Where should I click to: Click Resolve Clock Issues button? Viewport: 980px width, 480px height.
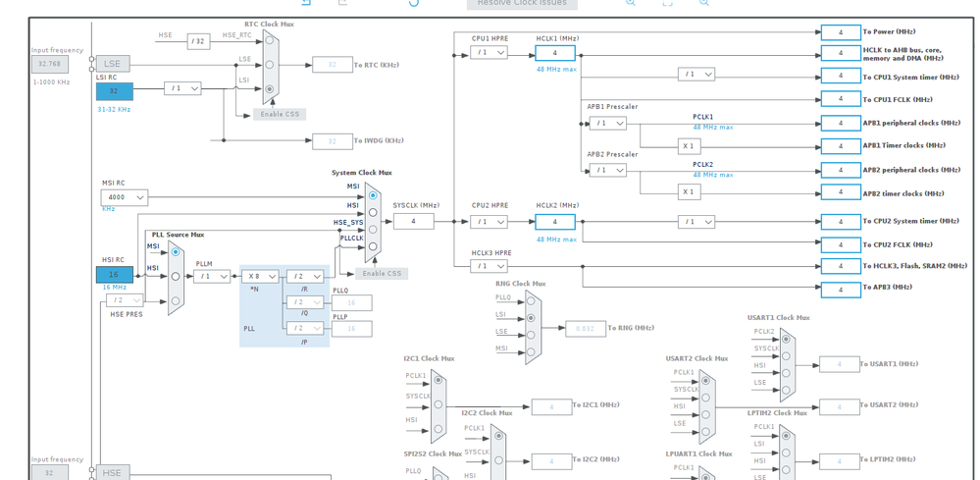[x=522, y=4]
